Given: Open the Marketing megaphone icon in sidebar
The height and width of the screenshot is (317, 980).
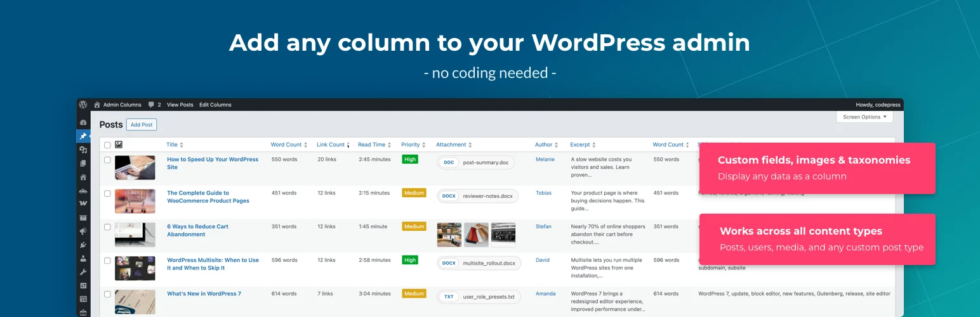Looking at the screenshot, I should click(x=83, y=231).
